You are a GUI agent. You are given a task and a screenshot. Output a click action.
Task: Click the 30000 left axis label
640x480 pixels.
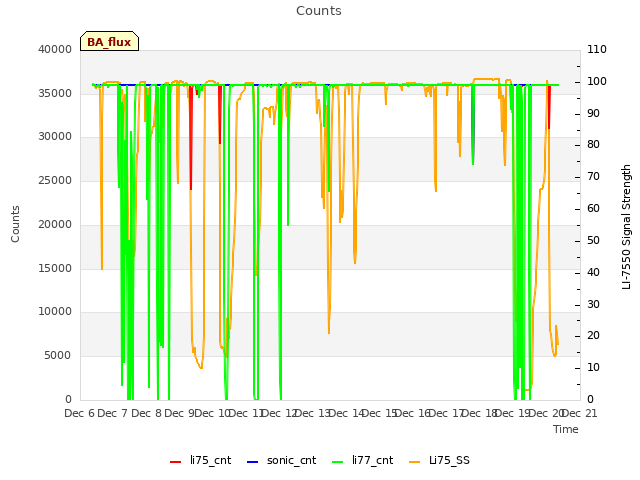[55, 136]
